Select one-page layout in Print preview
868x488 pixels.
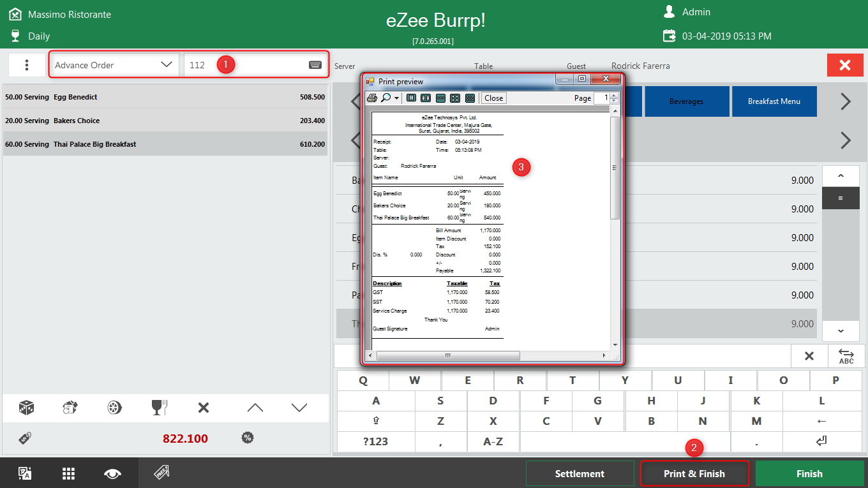click(412, 98)
